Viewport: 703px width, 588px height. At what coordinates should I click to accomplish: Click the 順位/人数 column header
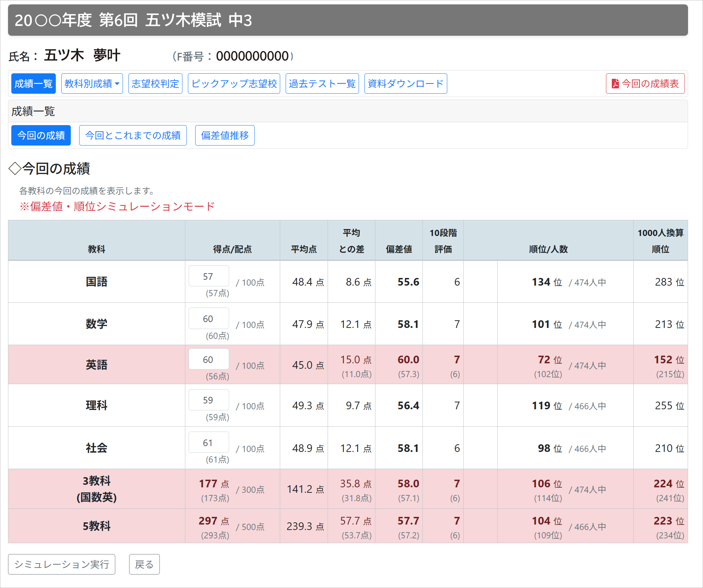point(548,249)
